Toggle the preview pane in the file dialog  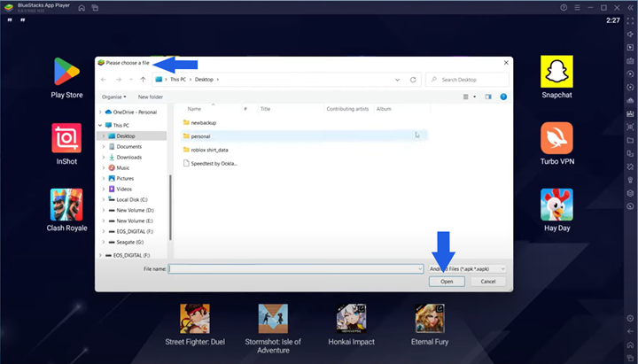[x=487, y=97]
